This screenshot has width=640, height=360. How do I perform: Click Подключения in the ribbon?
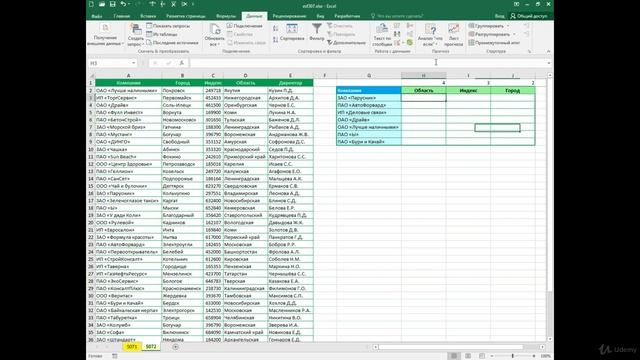click(x=244, y=26)
